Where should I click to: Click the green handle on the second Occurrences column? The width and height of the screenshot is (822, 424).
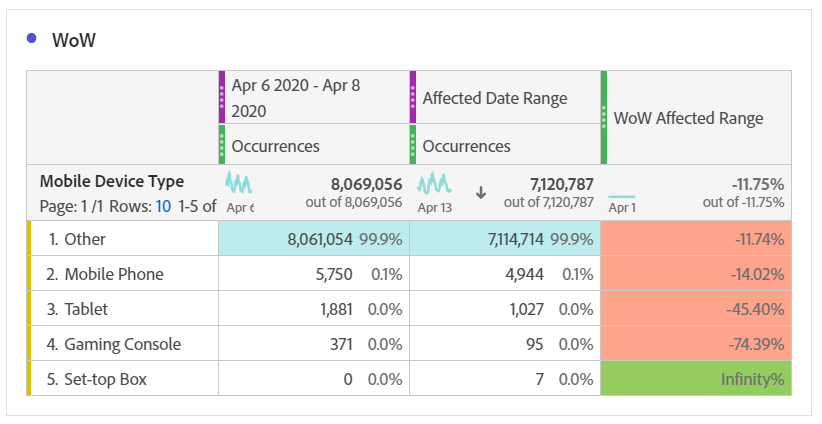[x=413, y=145]
